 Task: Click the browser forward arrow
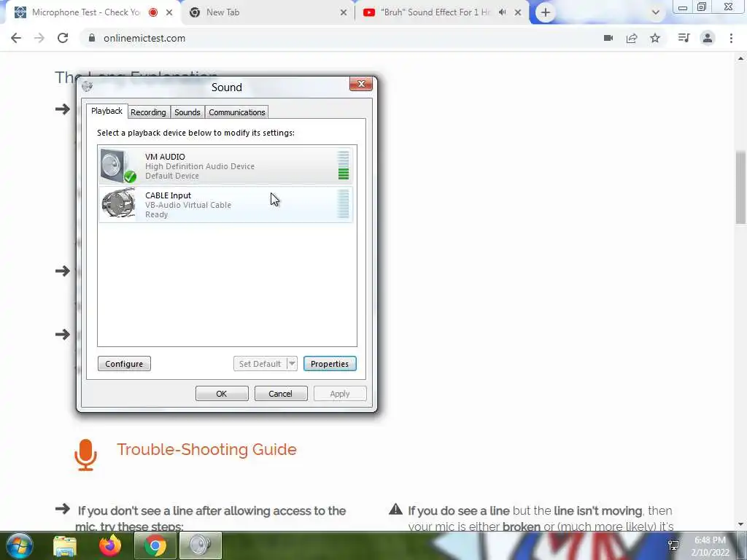tap(39, 38)
